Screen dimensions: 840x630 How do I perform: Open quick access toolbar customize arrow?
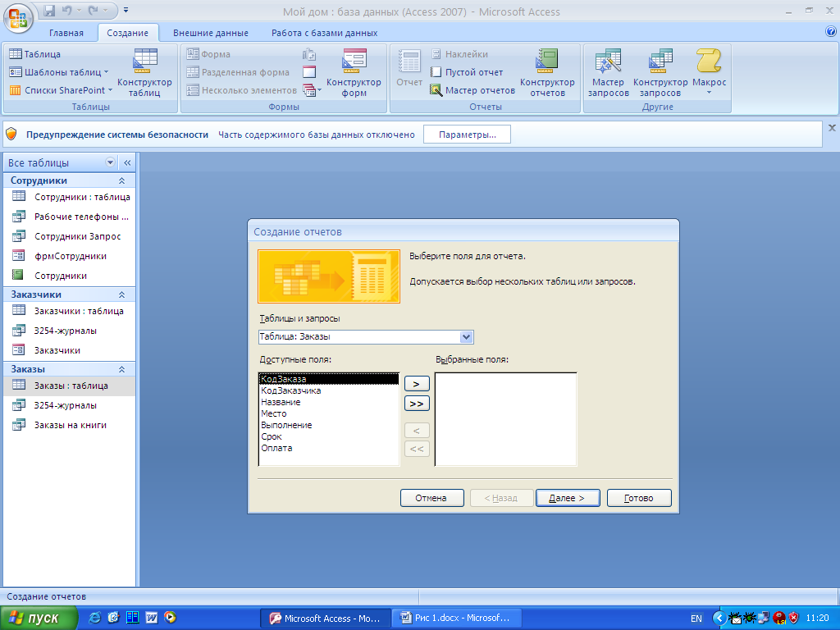coord(126,10)
